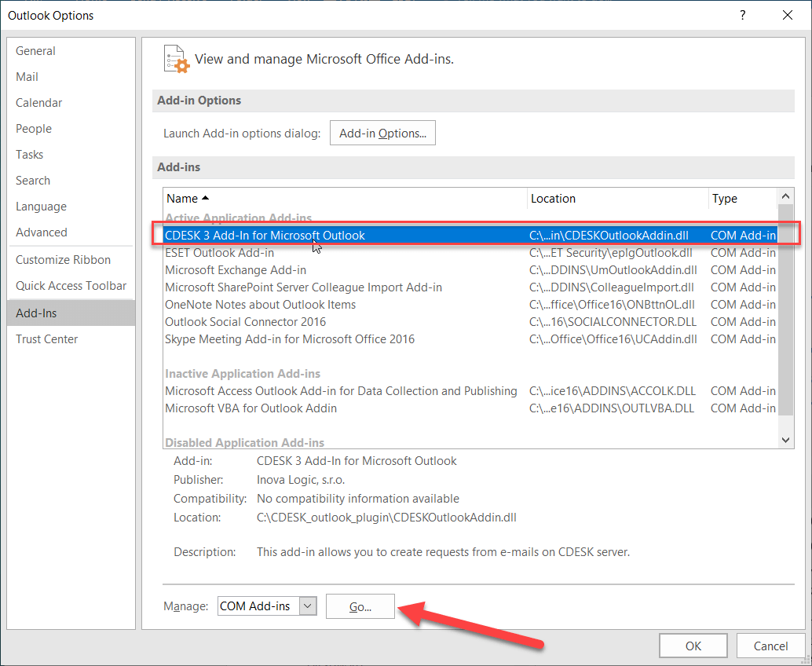Click the publisher value Inova Logic, s.r.o.
This screenshot has height=666, width=812.
[301, 480]
